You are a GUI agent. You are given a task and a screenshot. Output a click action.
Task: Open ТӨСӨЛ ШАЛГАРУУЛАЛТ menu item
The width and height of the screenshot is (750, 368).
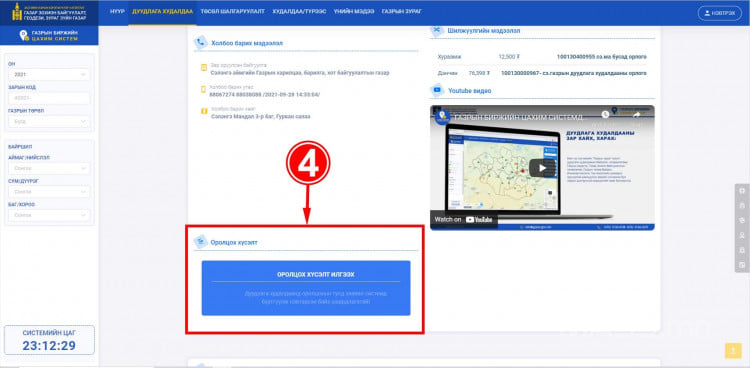tap(233, 11)
